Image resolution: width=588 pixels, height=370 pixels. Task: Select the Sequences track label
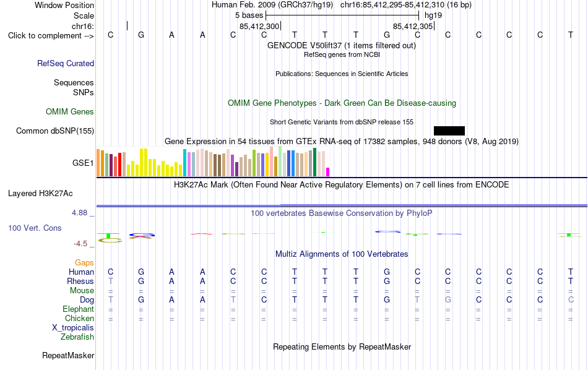click(x=74, y=82)
